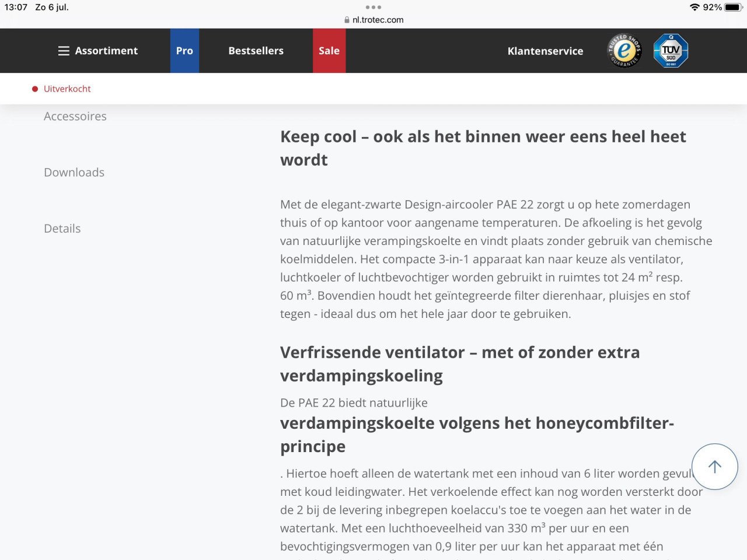Click the TÜV SÜD certification badge
Viewport: 747px width, 560px height.
pyautogui.click(x=671, y=51)
